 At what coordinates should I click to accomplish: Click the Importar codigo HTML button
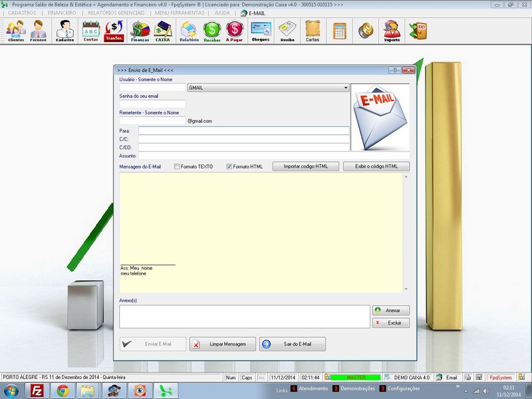coord(306,166)
